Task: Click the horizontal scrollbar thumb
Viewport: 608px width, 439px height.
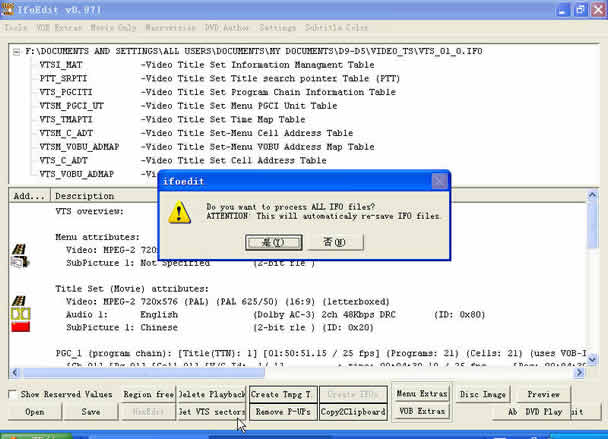Action: tap(143, 373)
